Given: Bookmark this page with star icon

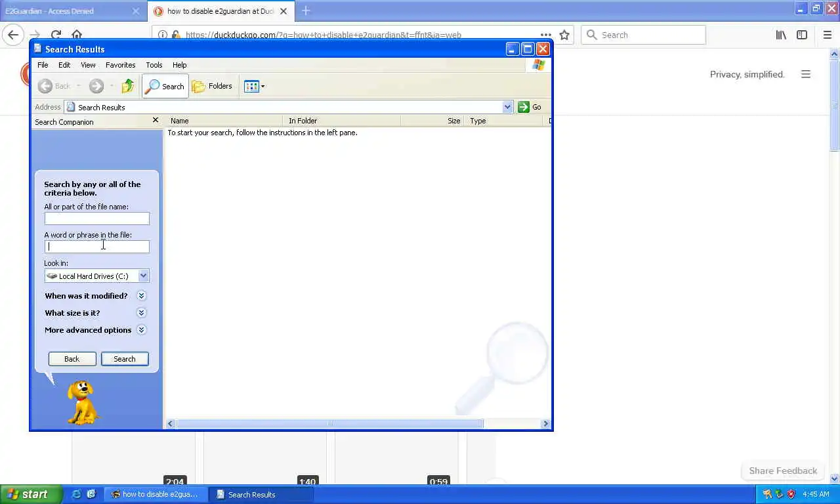Looking at the screenshot, I should pos(564,35).
